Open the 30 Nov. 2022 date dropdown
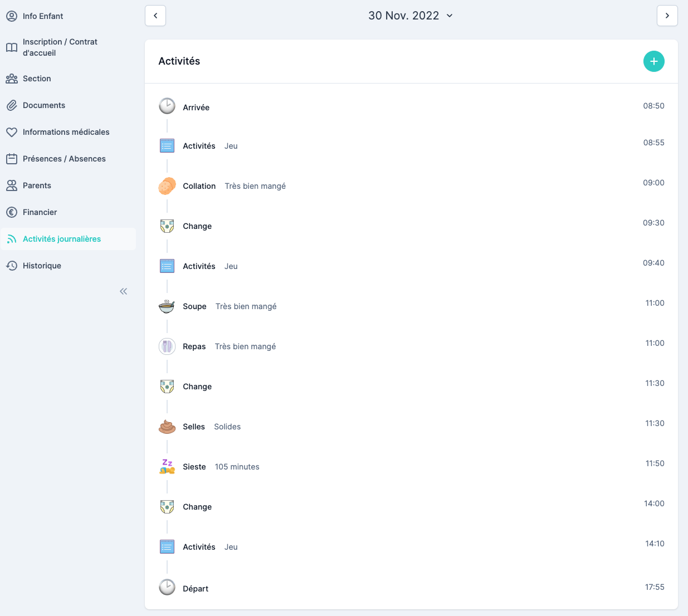The height and width of the screenshot is (616, 688). coord(411,16)
